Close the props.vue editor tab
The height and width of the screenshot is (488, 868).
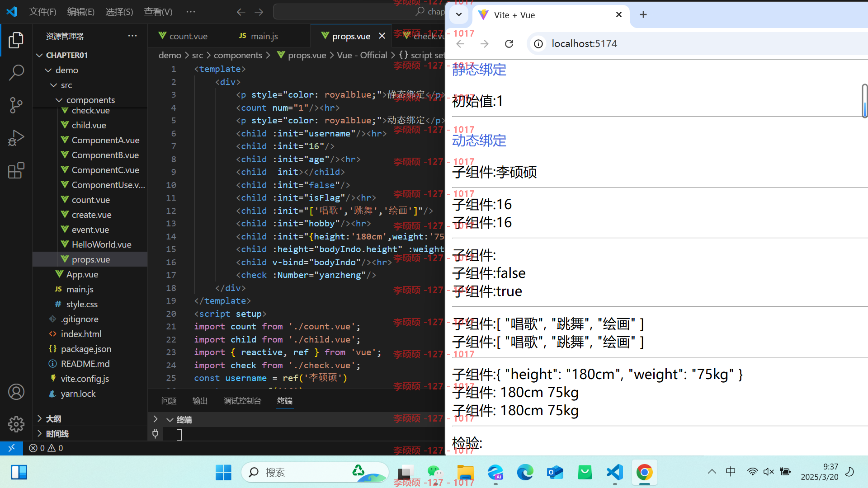click(382, 36)
